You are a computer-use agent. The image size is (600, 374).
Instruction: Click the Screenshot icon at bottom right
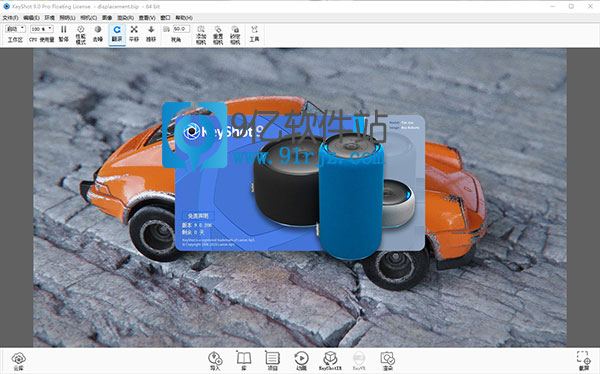tap(584, 361)
